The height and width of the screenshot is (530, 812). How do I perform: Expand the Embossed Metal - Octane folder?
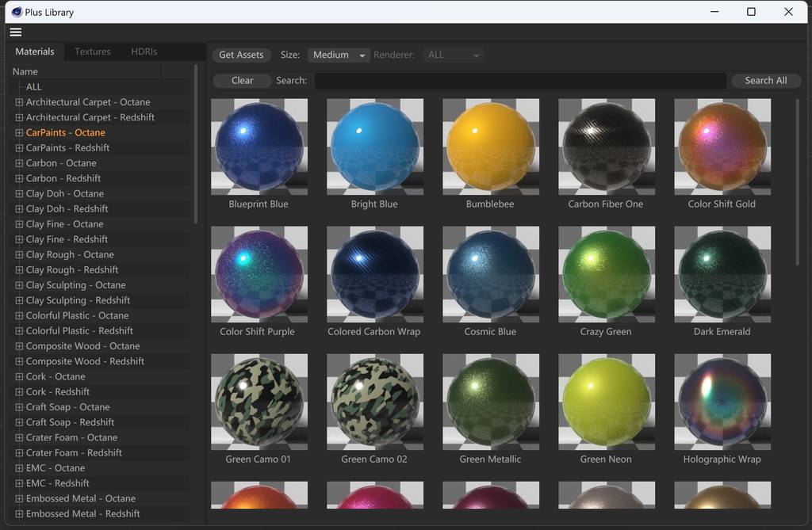tap(20, 499)
